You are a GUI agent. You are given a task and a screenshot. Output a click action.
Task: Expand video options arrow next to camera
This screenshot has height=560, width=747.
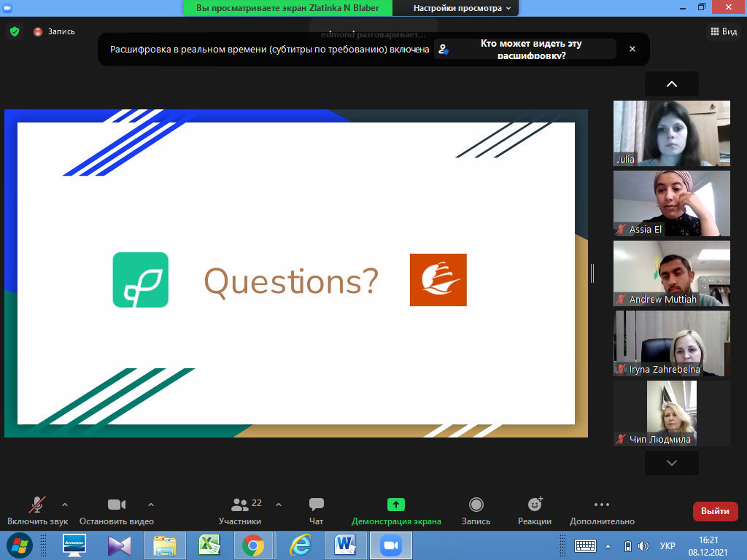point(150,505)
